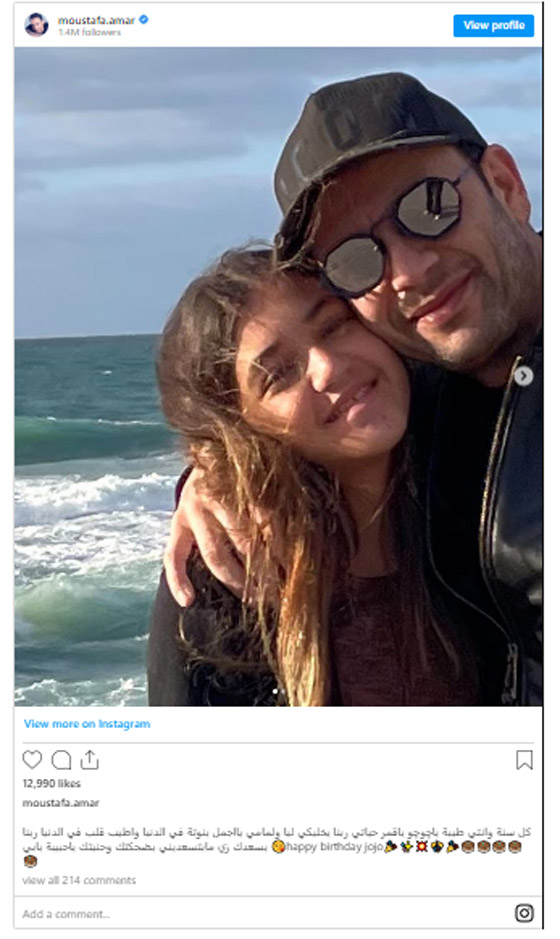
Task: View the 12,990 likes list
Action: coord(52,783)
